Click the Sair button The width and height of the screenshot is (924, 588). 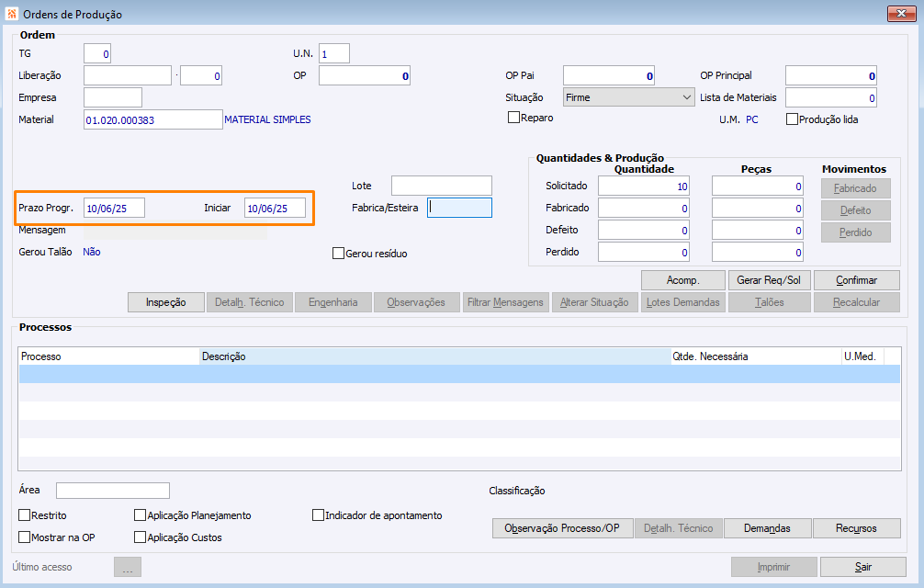(x=863, y=567)
